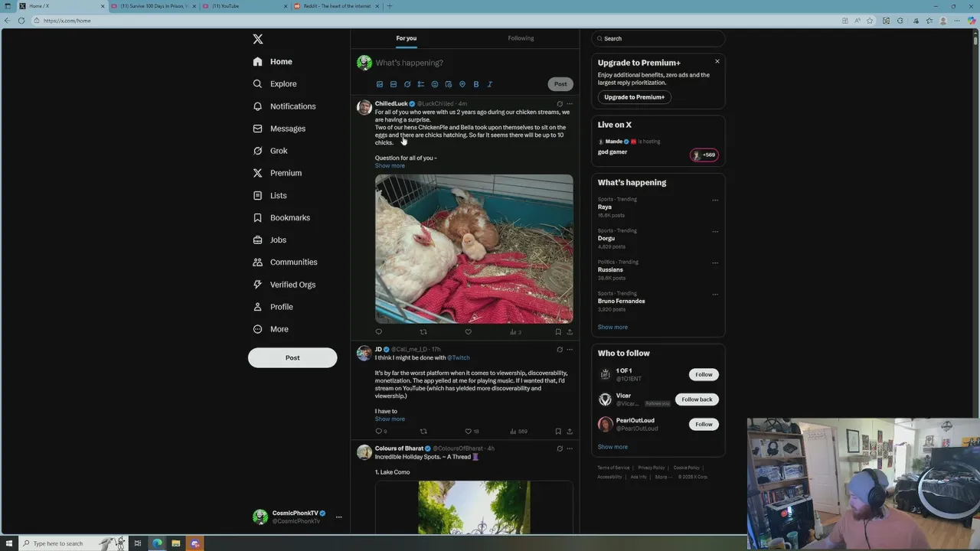The height and width of the screenshot is (551, 980).
Task: Switch to the For you tab
Action: 407,38
